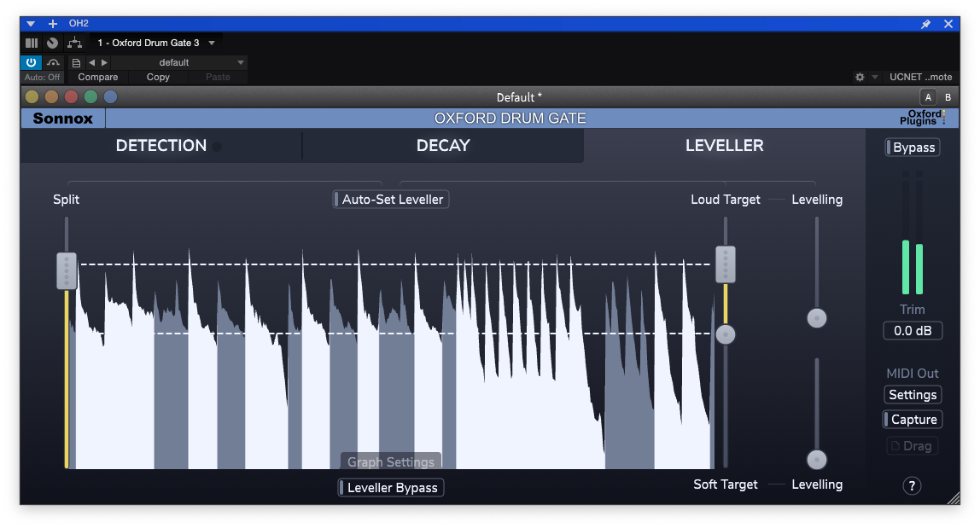
Task: Click the 'UCNET ..mote' label
Action: pyautogui.click(x=920, y=77)
